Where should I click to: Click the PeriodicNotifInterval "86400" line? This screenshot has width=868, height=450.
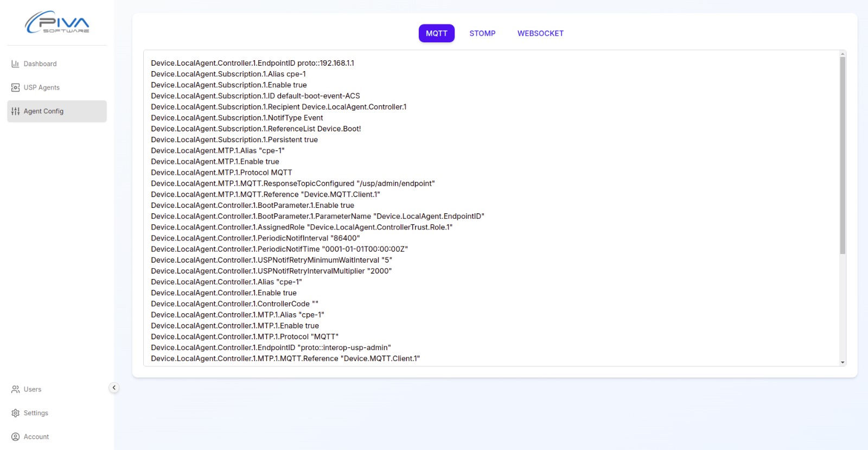pyautogui.click(x=255, y=238)
